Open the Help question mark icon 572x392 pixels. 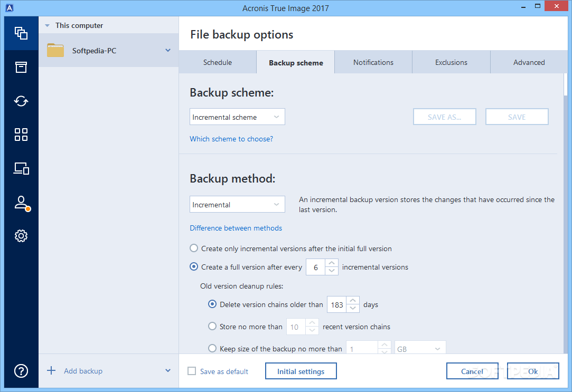tap(21, 371)
